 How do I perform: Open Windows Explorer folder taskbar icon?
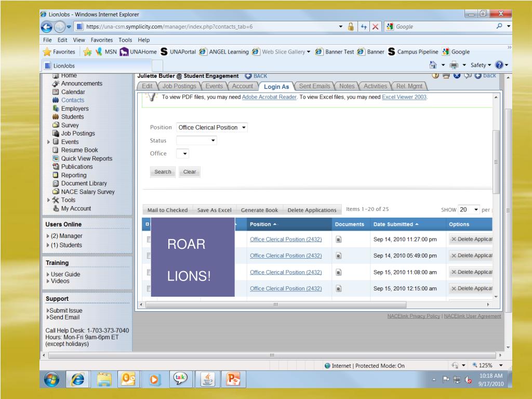(x=104, y=379)
